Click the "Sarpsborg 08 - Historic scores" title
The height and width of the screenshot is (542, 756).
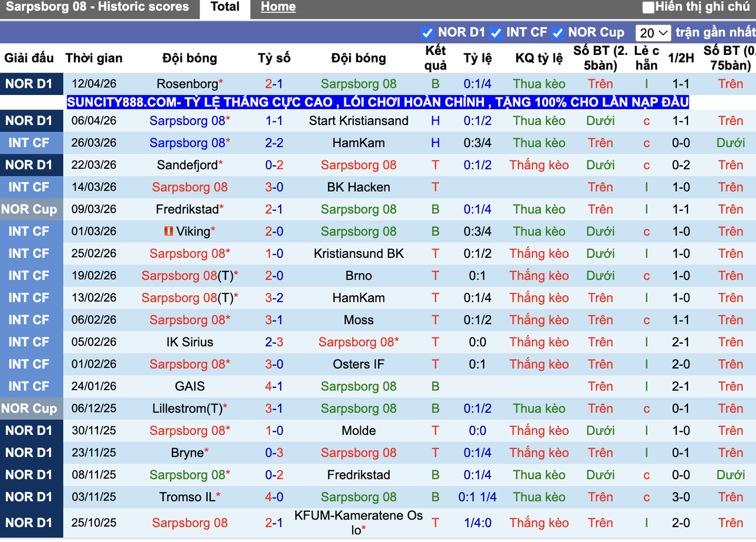pos(97,7)
